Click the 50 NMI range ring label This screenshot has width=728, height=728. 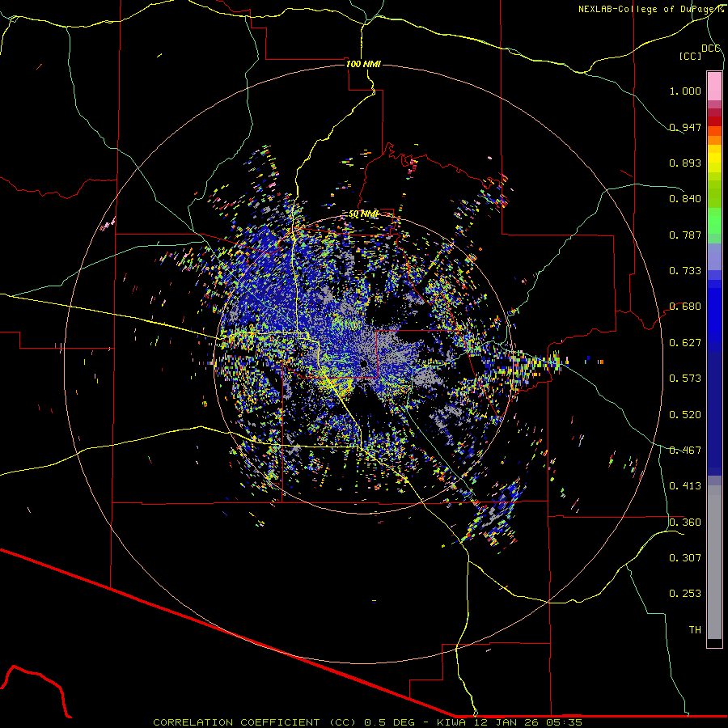point(363,214)
